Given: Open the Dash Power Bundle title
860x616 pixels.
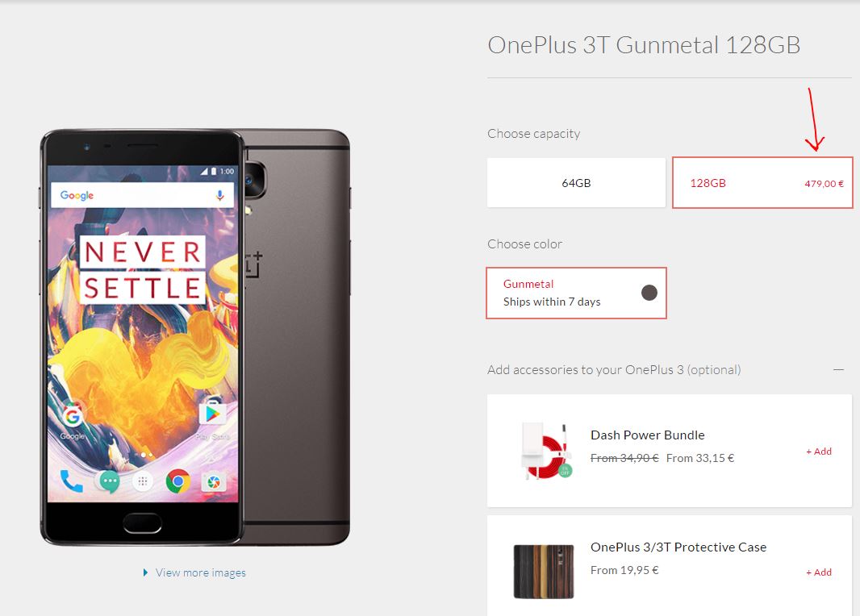Looking at the screenshot, I should [x=647, y=435].
